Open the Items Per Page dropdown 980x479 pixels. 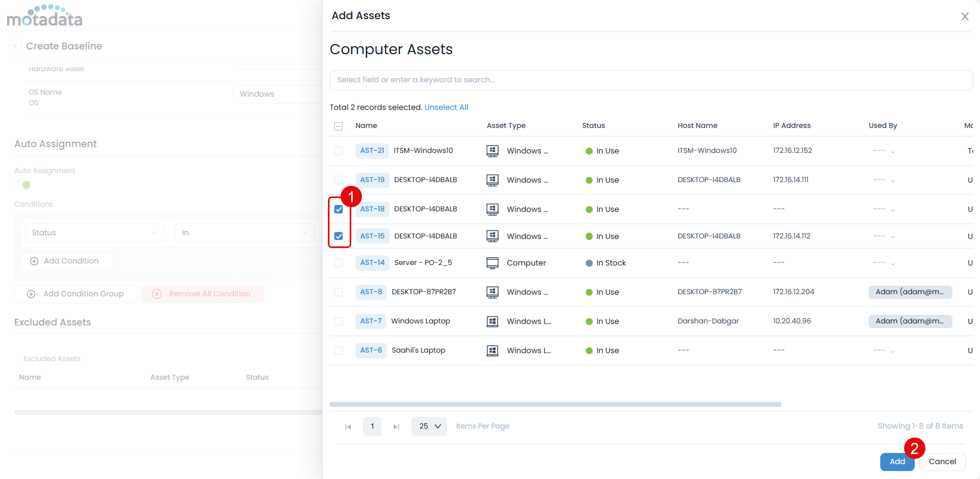click(x=429, y=426)
